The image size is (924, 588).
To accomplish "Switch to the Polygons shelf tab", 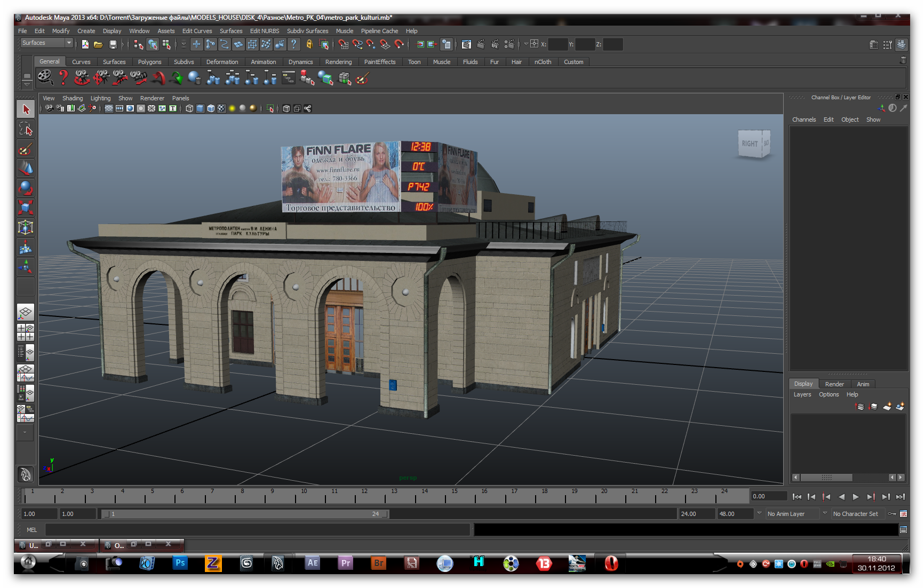I will 149,62.
